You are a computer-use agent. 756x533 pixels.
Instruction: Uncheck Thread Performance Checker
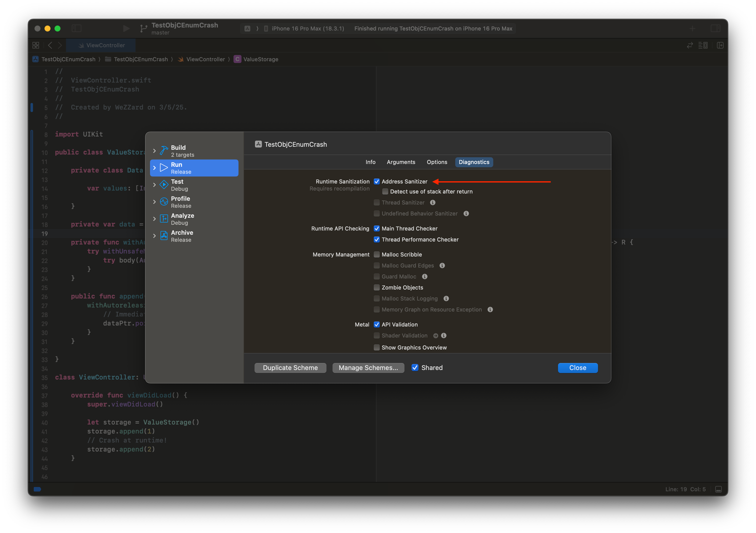click(377, 239)
